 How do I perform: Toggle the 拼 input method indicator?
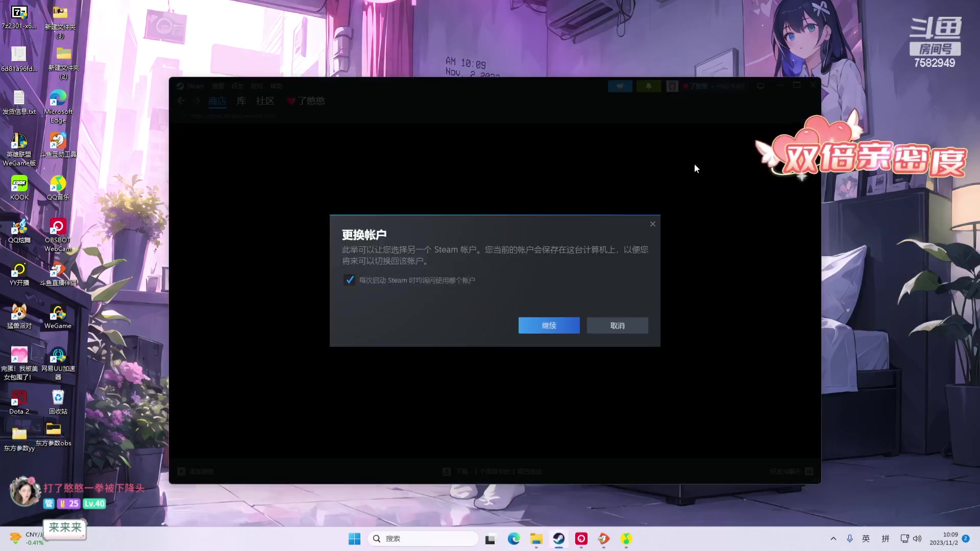point(886,539)
